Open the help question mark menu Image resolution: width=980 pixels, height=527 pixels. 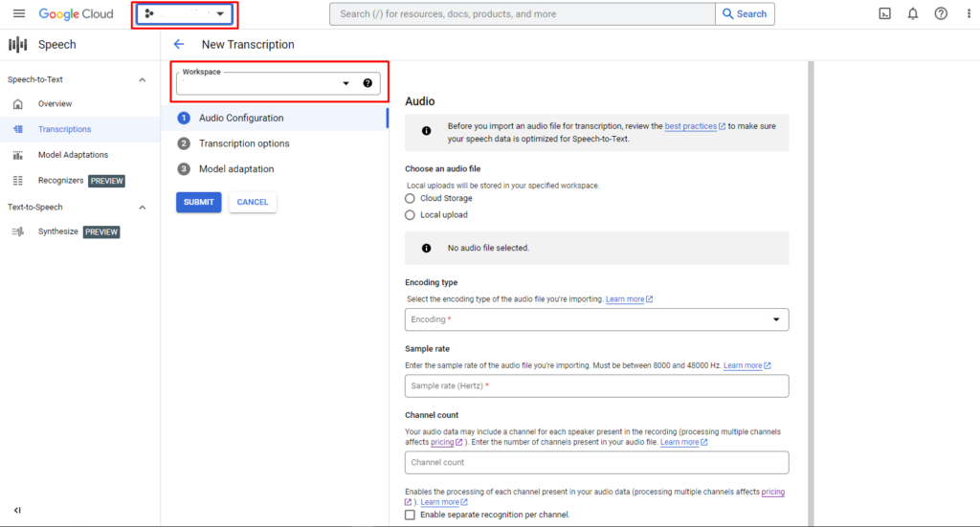tap(941, 13)
